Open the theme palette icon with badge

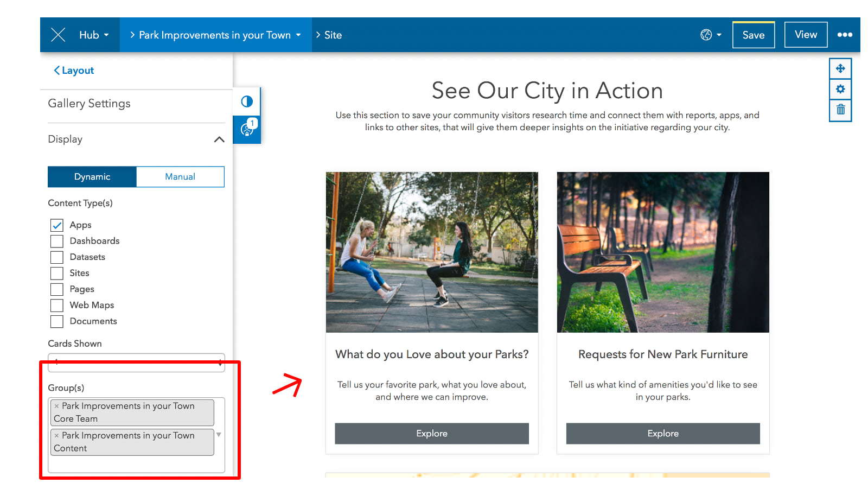[x=247, y=130]
